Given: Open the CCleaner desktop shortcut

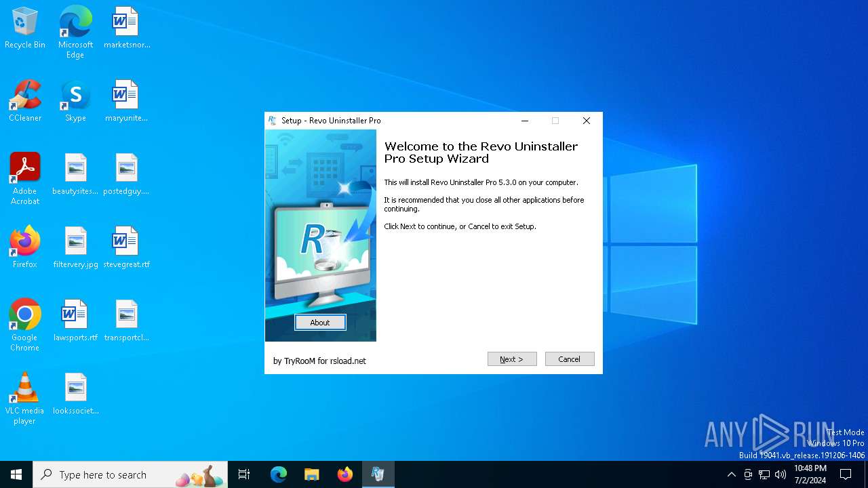Looking at the screenshot, I should (x=25, y=101).
